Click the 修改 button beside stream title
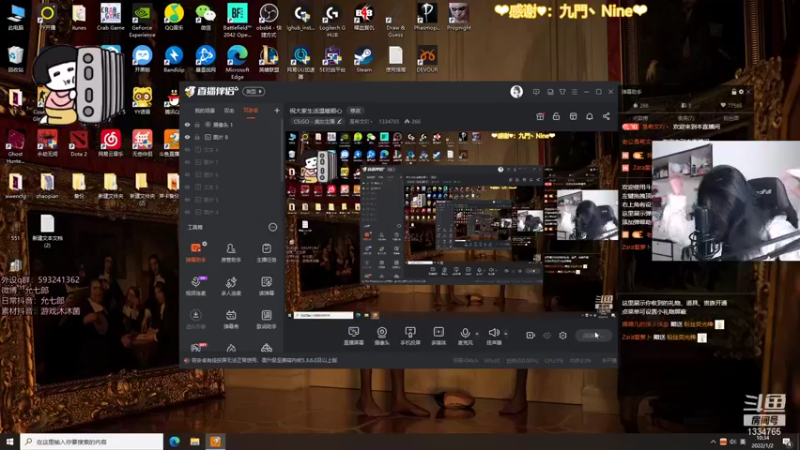This screenshot has height=450, width=800. point(355,111)
